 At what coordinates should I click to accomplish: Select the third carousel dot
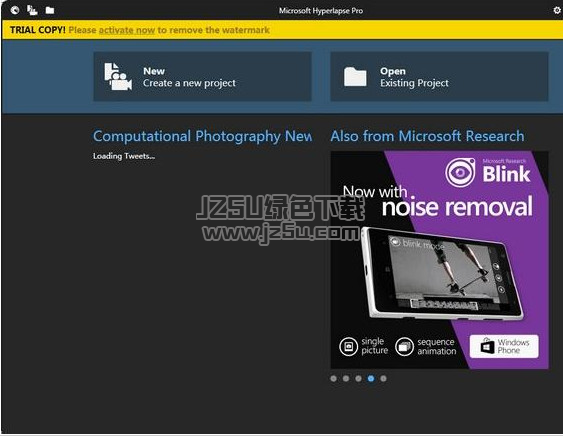358,379
